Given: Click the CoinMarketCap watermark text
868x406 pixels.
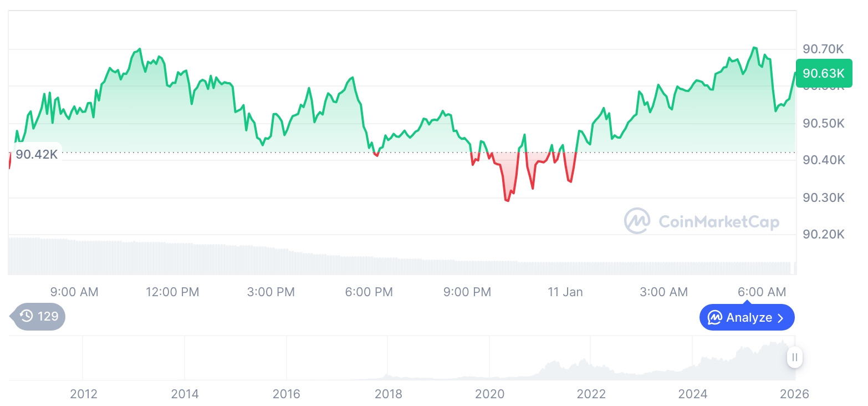Looking at the screenshot, I should (718, 222).
